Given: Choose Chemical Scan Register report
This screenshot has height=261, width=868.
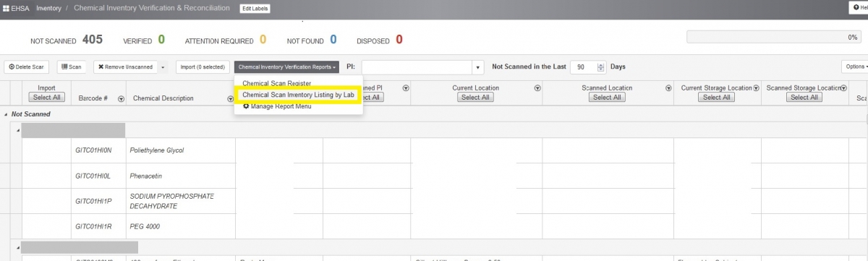Looking at the screenshot, I should coord(276,83).
